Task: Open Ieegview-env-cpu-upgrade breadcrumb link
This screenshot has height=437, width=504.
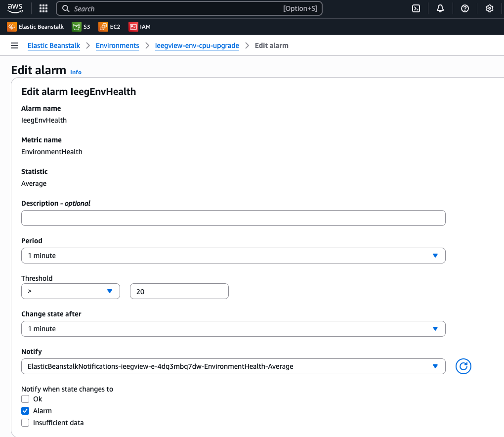Action: click(197, 45)
